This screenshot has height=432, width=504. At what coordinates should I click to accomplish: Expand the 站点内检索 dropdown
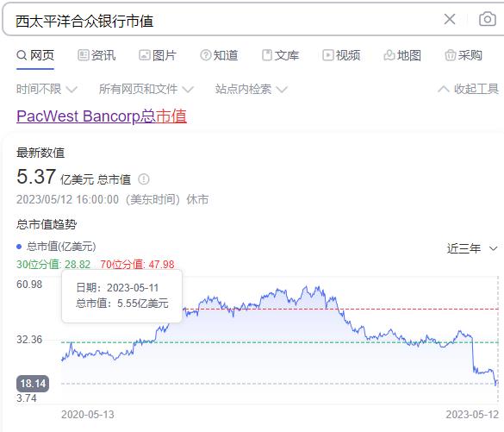(252, 89)
